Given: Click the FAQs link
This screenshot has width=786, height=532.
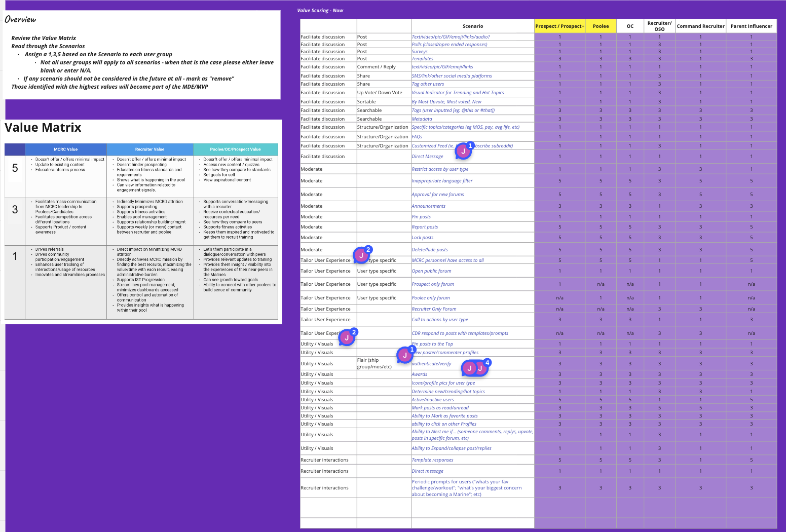Looking at the screenshot, I should point(417,137).
